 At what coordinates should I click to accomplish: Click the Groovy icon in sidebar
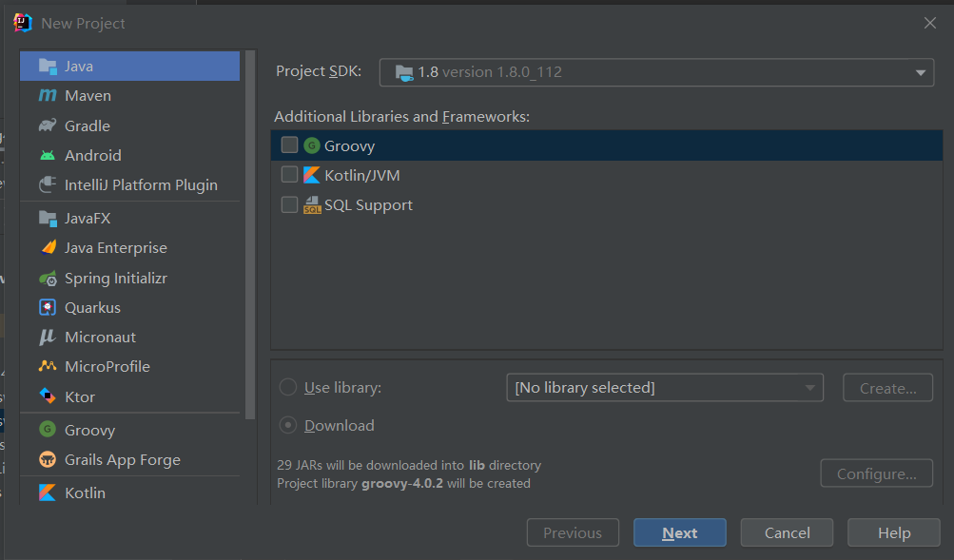[x=48, y=430]
